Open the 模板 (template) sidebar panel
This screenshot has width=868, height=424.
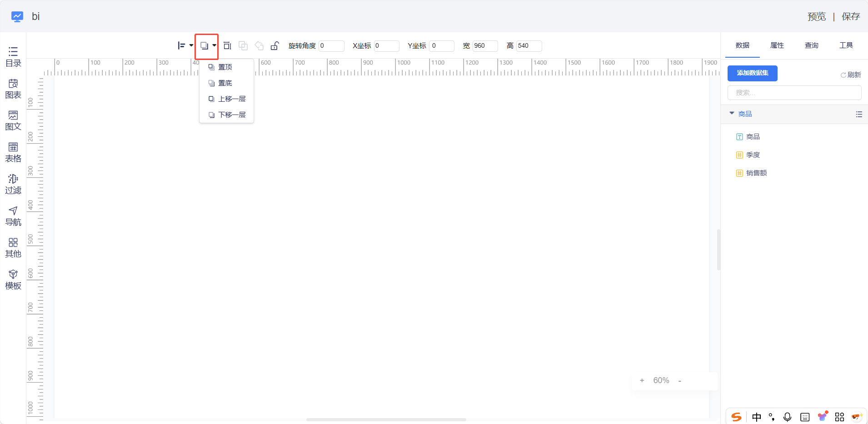tap(13, 279)
